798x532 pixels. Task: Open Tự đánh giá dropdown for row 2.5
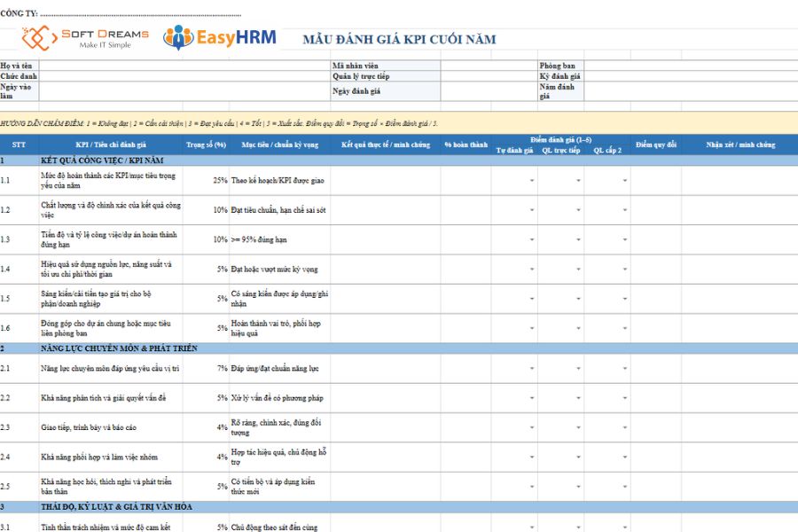532,487
